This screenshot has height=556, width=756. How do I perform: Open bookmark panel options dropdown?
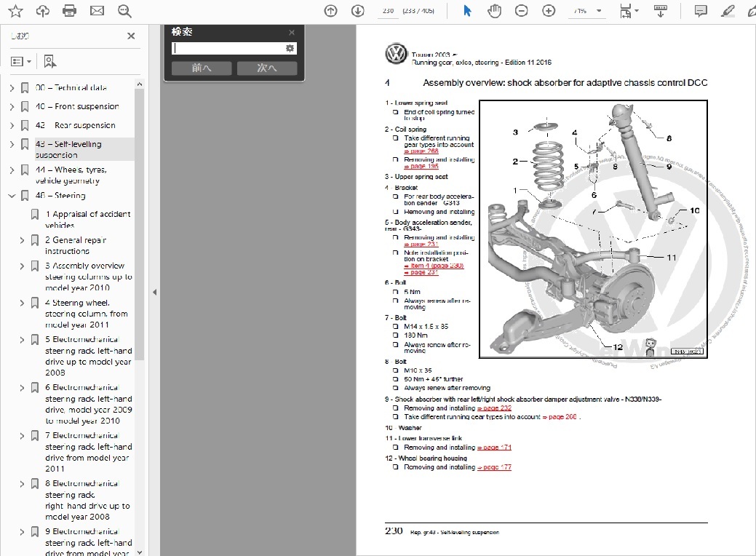tap(21, 62)
